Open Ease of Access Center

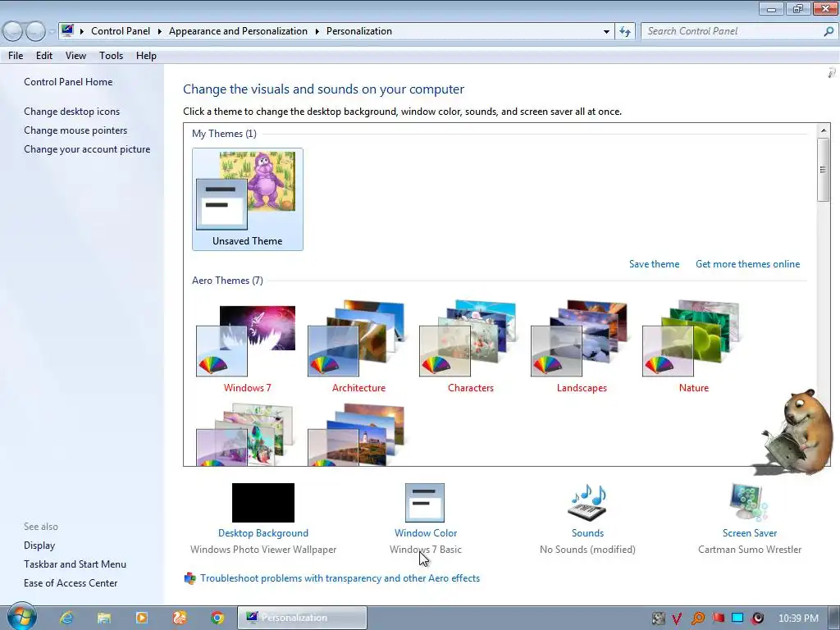coord(71,583)
